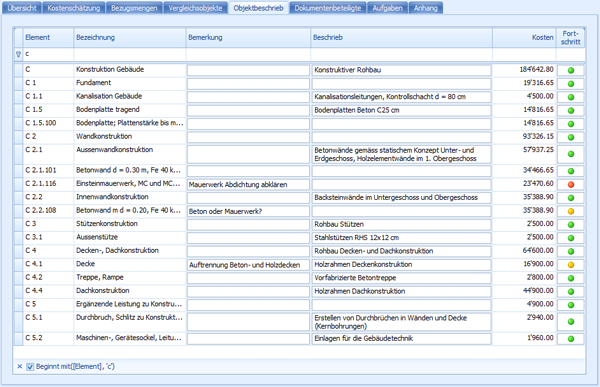600x387 pixels.
Task: Click the green status dot for C 5
Action: click(x=571, y=305)
